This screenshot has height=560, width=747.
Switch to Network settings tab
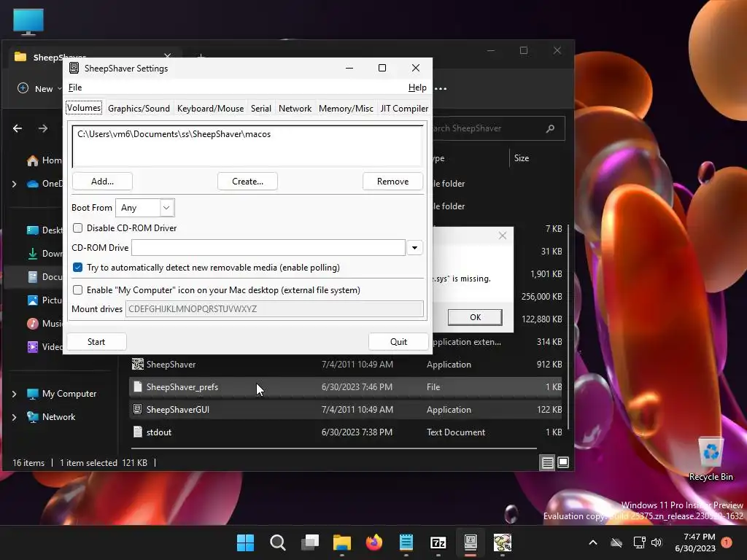click(295, 109)
